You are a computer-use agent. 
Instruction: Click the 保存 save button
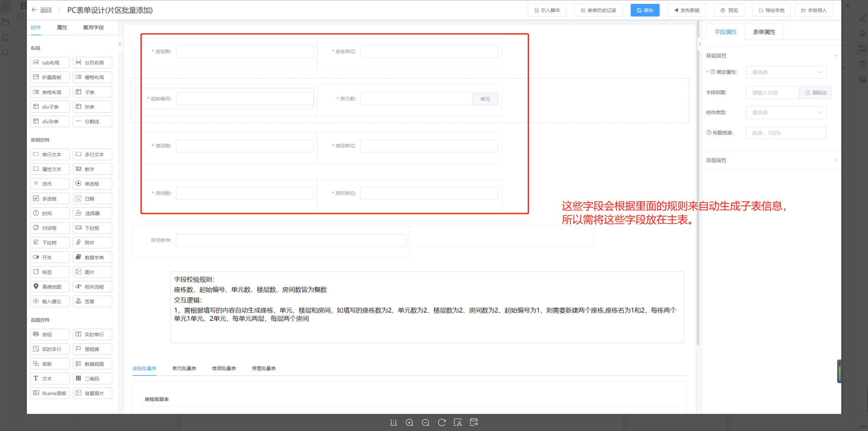[645, 10]
